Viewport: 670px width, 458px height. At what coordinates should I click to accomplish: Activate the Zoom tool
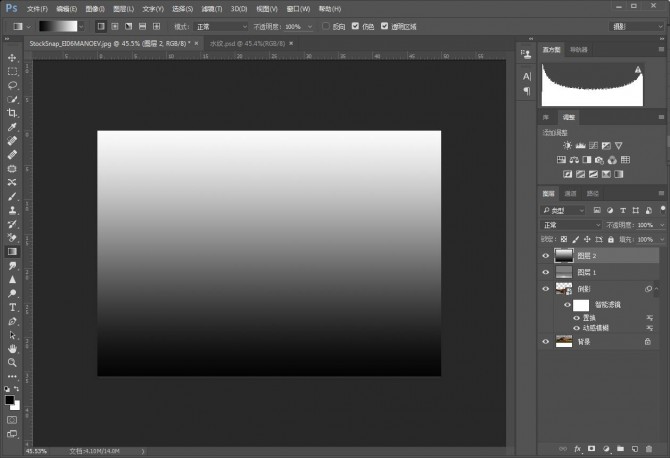[x=12, y=363]
